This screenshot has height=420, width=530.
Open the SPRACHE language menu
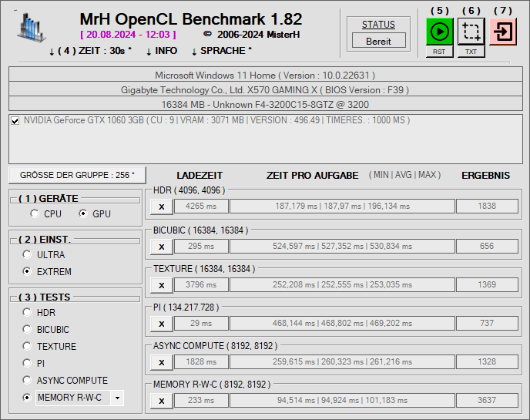pyautogui.click(x=221, y=51)
